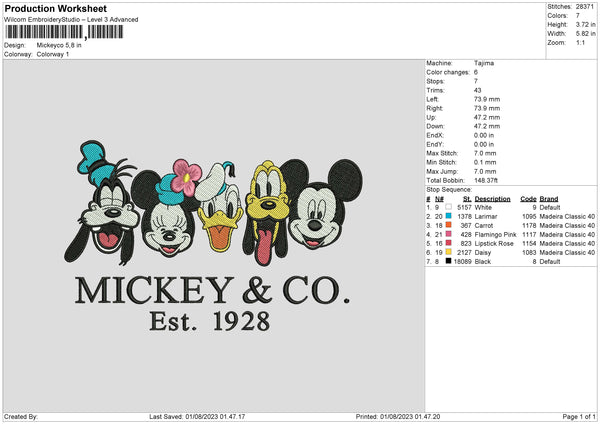Viewport: 600px width, 424px height.
Task: Click the 'Created By:' footer label
Action: (21, 416)
